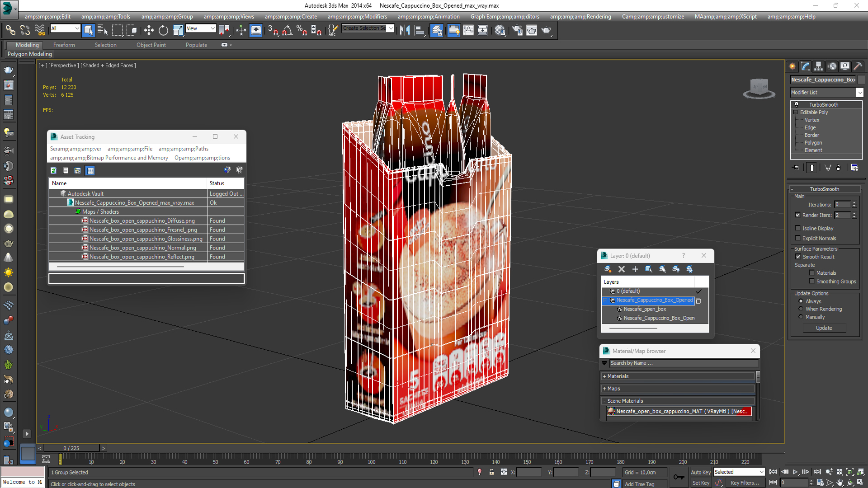Viewport: 868px width, 488px height.
Task: Open the Modifiers menu
Action: pyautogui.click(x=357, y=17)
